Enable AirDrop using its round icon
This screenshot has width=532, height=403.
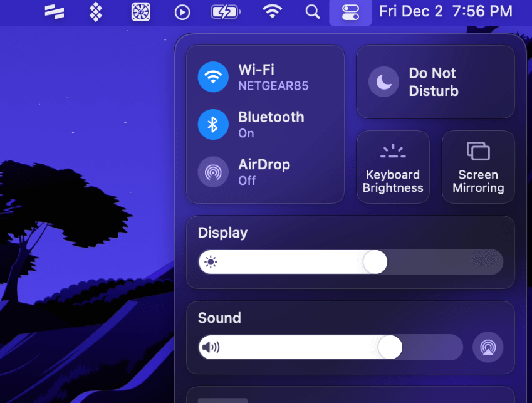(x=213, y=172)
